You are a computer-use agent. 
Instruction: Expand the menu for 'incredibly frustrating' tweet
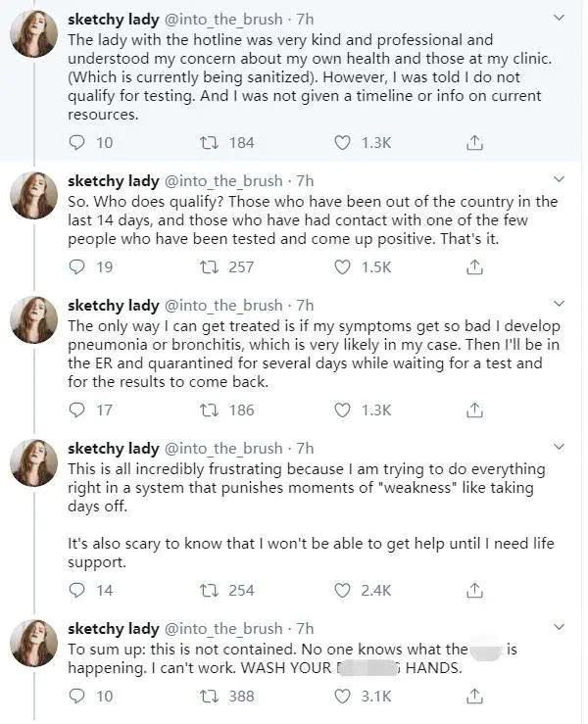pos(559,449)
